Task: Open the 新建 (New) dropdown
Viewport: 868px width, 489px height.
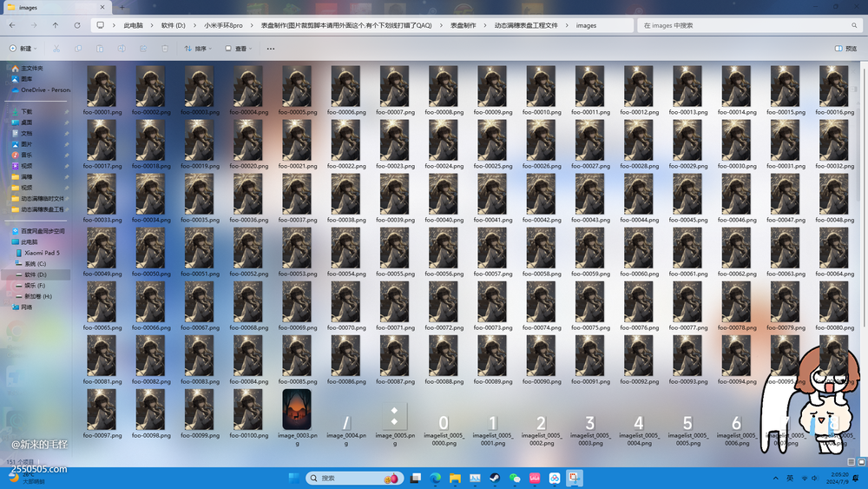Action: 23,49
